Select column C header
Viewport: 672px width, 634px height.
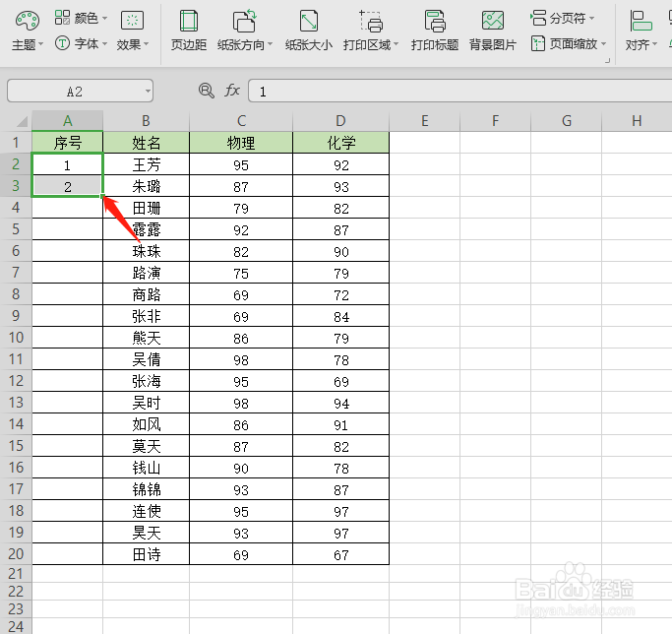point(241,121)
